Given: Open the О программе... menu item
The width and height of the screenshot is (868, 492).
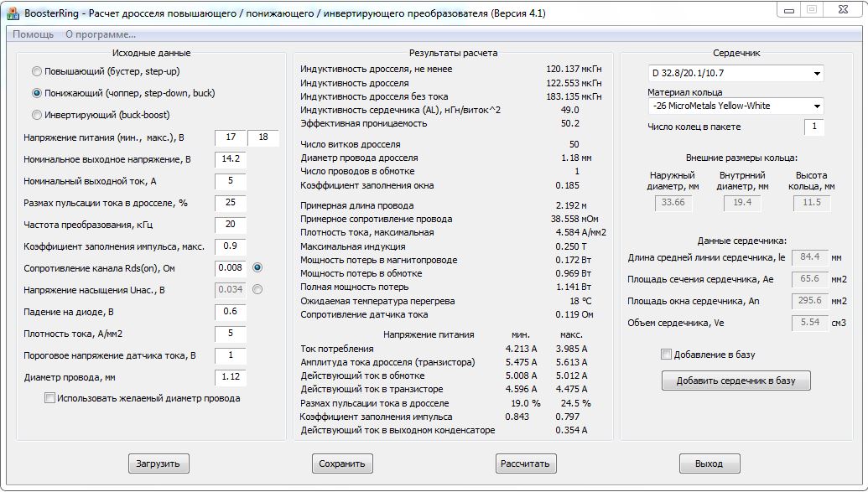Looking at the screenshot, I should tap(101, 34).
